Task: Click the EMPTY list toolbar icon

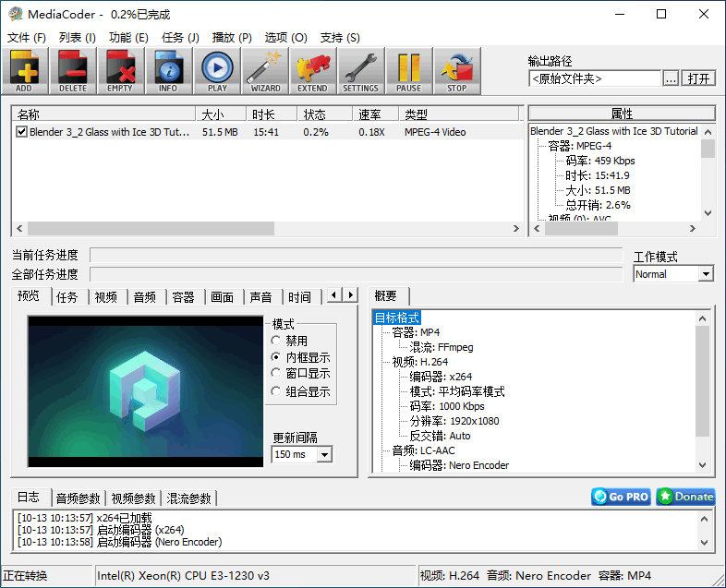Action: 120,71
